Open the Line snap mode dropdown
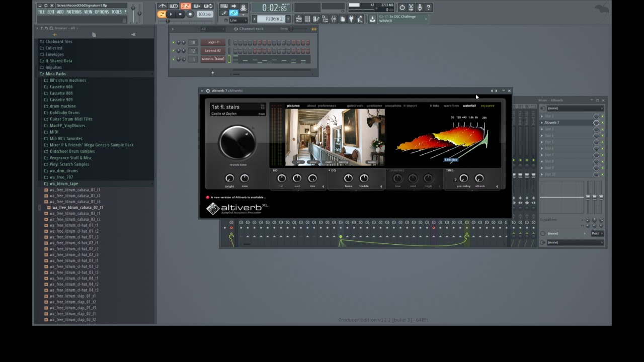The width and height of the screenshot is (644, 362). 237,21
